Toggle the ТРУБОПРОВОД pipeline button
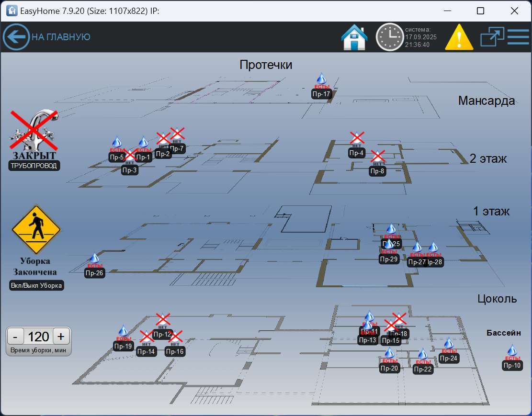 tap(34, 166)
